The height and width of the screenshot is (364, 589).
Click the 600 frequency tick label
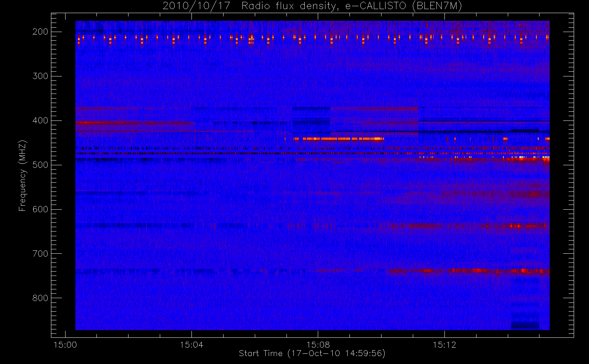(x=40, y=209)
